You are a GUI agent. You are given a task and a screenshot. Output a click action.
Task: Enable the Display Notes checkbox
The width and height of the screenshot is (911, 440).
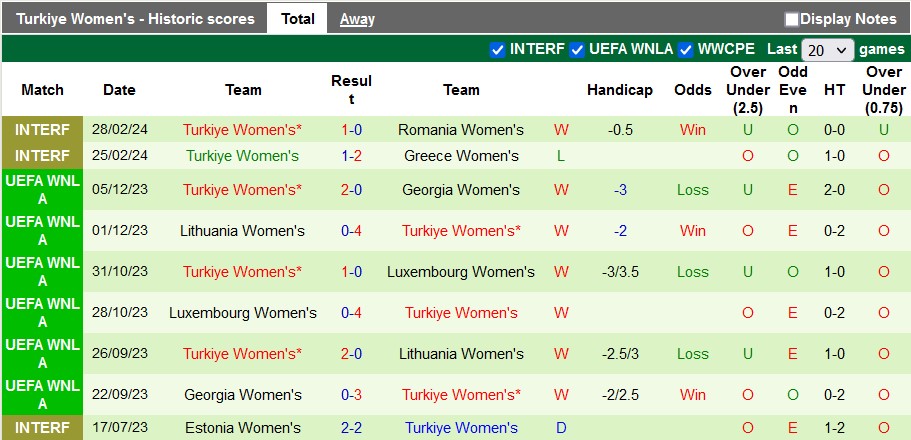(x=792, y=19)
